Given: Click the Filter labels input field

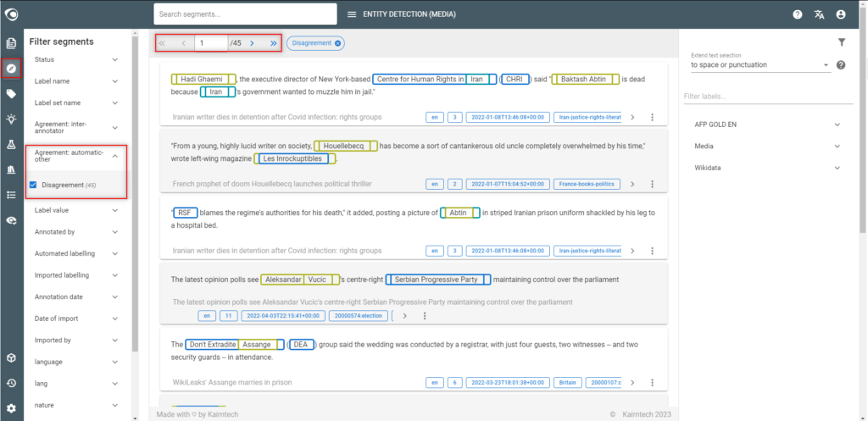Looking at the screenshot, I should click(x=767, y=97).
